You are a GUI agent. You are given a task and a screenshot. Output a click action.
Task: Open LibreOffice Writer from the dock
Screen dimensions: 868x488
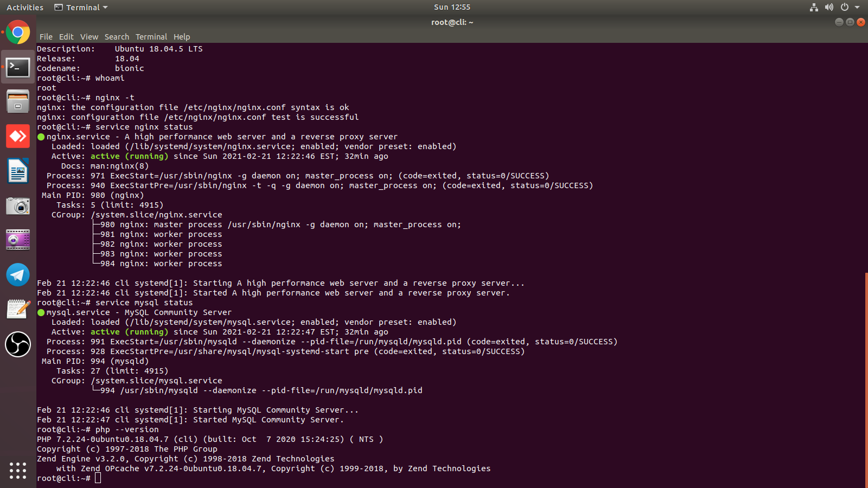pos(18,171)
